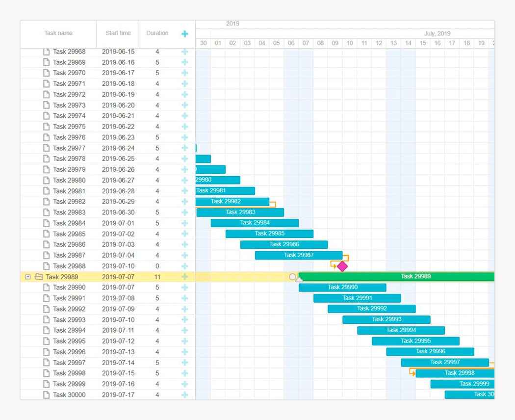This screenshot has height=420, width=515.
Task: Select the Task 29984 bar in the timeline
Action: click(255, 223)
